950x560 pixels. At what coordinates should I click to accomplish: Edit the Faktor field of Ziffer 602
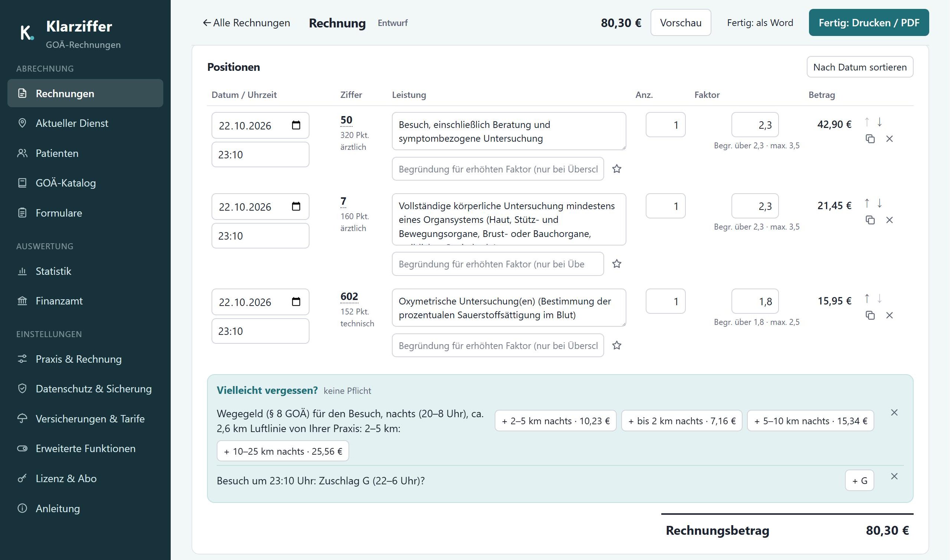pyautogui.click(x=755, y=301)
